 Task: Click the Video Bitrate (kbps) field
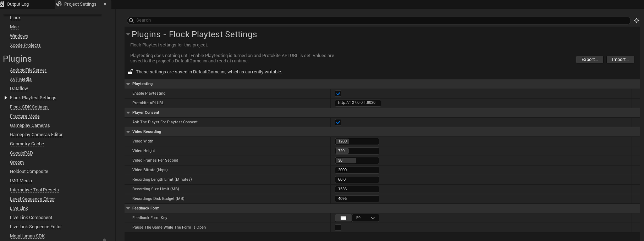click(x=357, y=170)
